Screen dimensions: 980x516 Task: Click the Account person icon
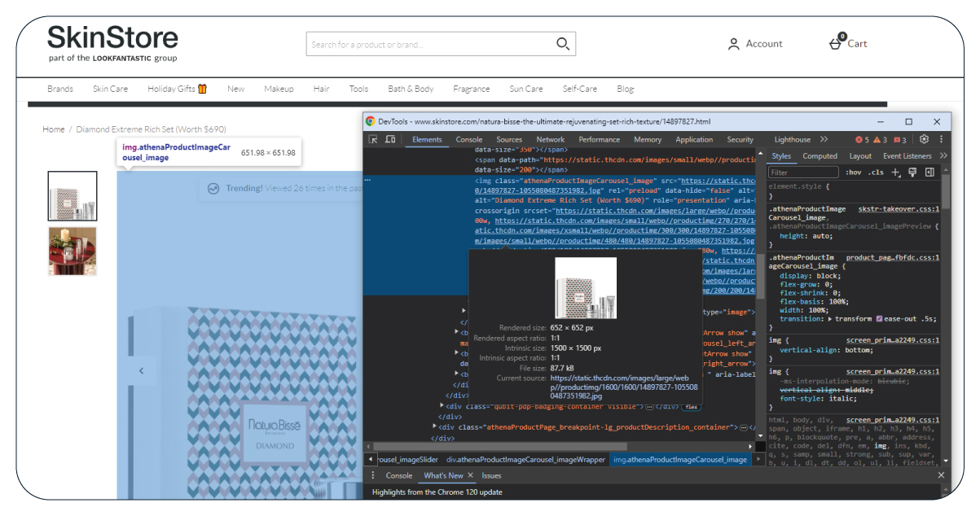point(734,44)
